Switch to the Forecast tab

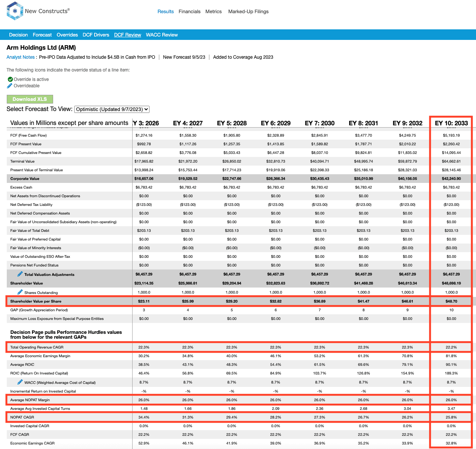(42, 35)
